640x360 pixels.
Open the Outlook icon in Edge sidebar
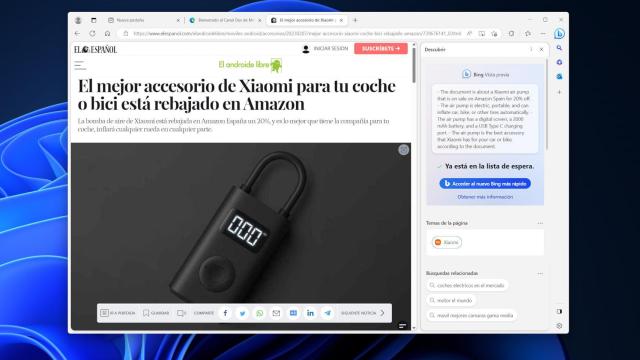[x=559, y=76]
